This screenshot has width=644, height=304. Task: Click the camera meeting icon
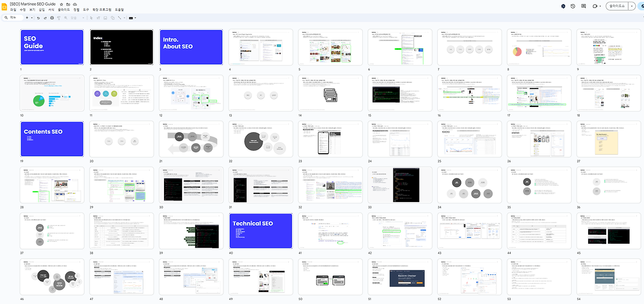pos(595,6)
